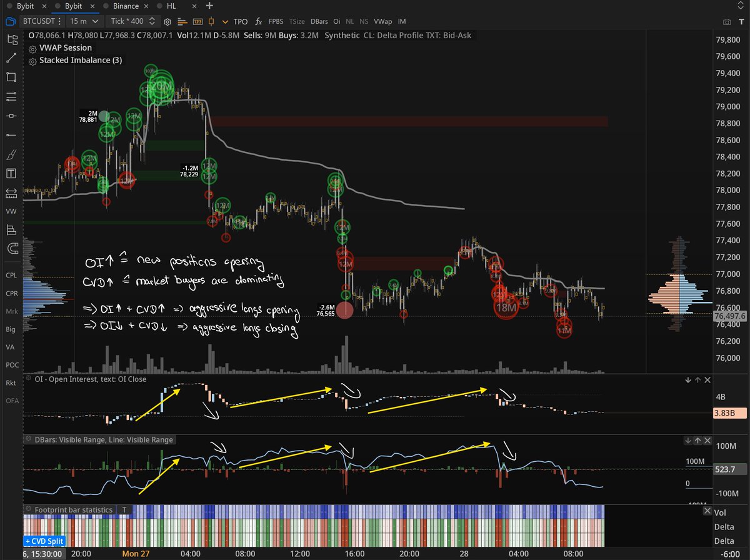Open the object tree tool in left sidebar
Screen dimensions: 750x560
coord(12,39)
